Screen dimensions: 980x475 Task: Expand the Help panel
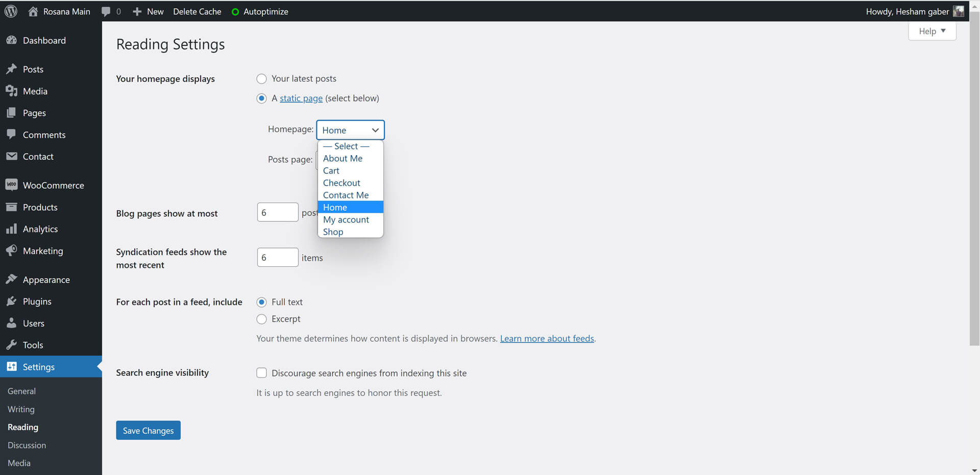click(932, 31)
